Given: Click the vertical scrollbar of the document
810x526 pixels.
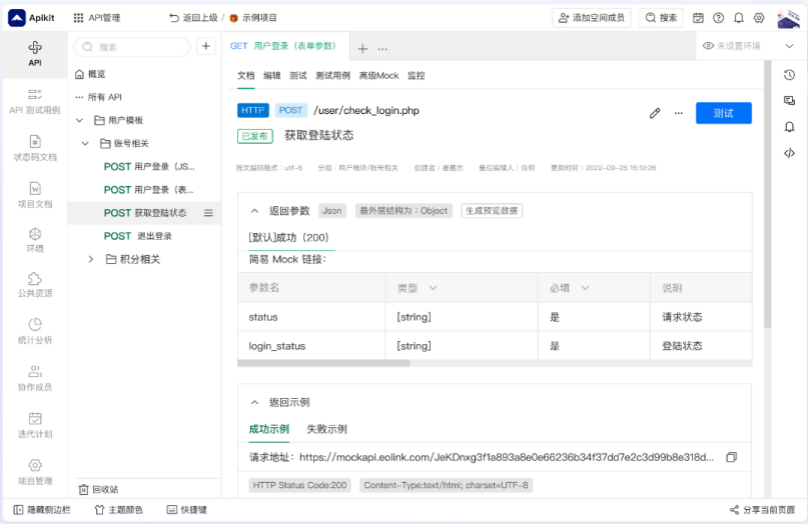Looking at the screenshot, I should click(x=768, y=194).
